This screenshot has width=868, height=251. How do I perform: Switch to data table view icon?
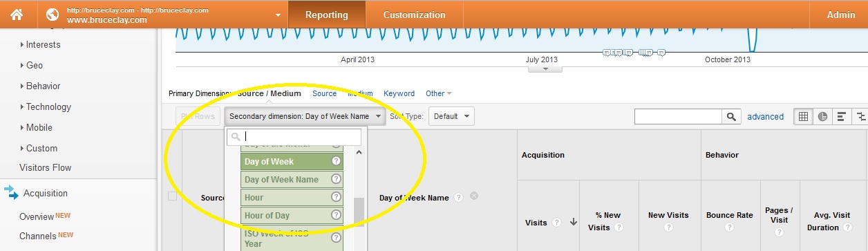[803, 117]
